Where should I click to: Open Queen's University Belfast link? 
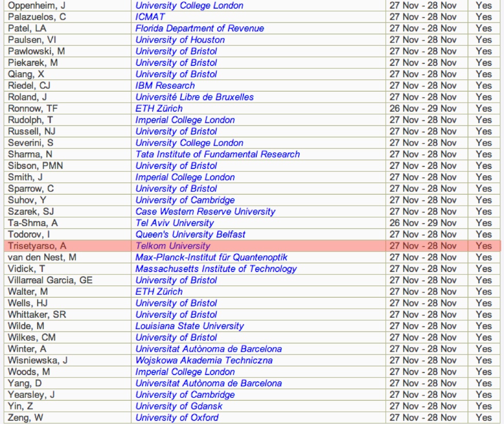(190, 234)
